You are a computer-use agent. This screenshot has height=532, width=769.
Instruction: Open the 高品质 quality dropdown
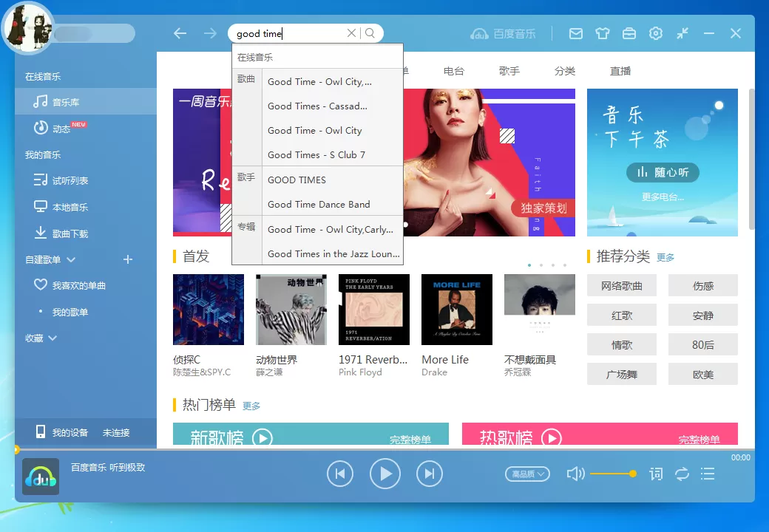[528, 474]
